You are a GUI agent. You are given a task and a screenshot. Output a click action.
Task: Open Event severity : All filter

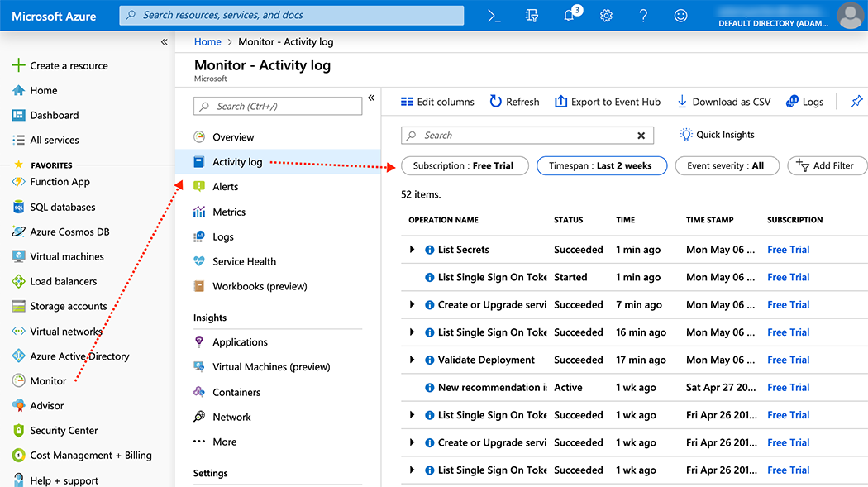pos(727,165)
